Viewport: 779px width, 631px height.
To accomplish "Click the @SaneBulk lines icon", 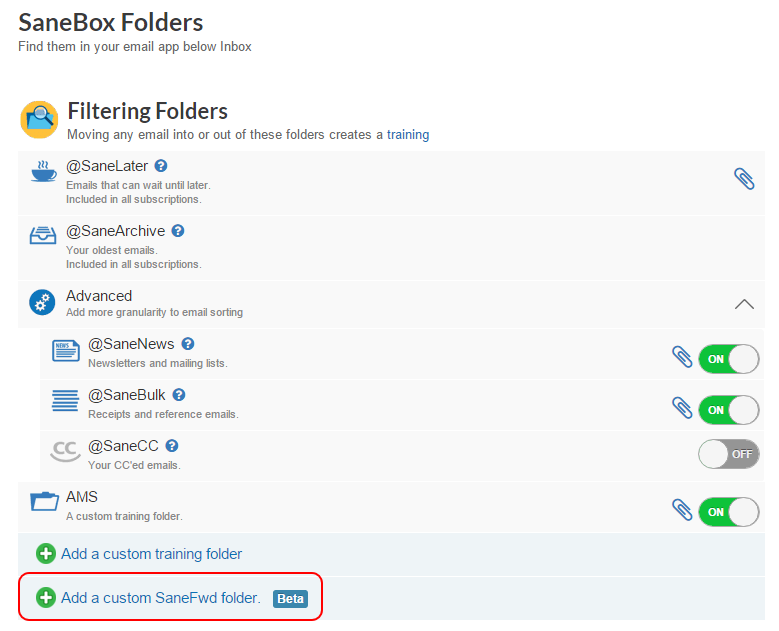I will 65,400.
